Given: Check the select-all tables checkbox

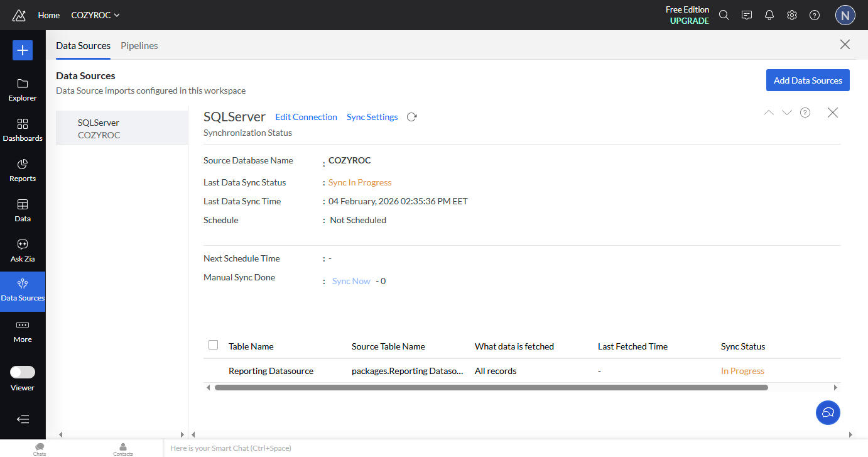Looking at the screenshot, I should point(213,345).
